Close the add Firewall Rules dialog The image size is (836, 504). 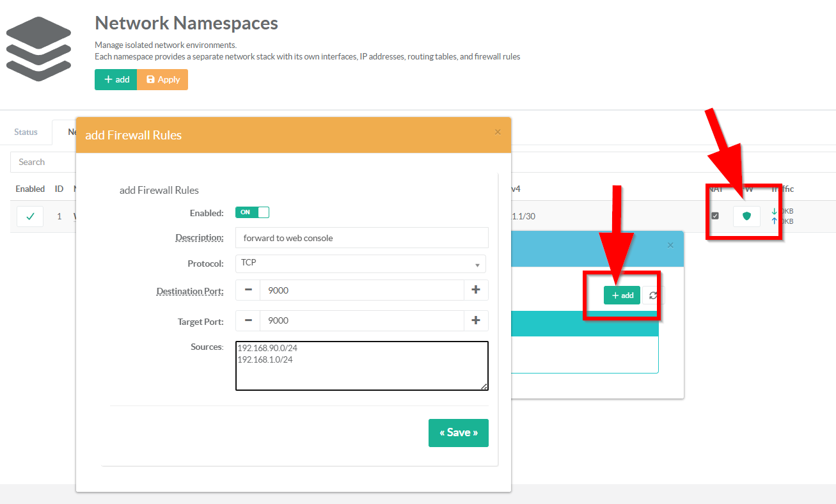pos(498,132)
